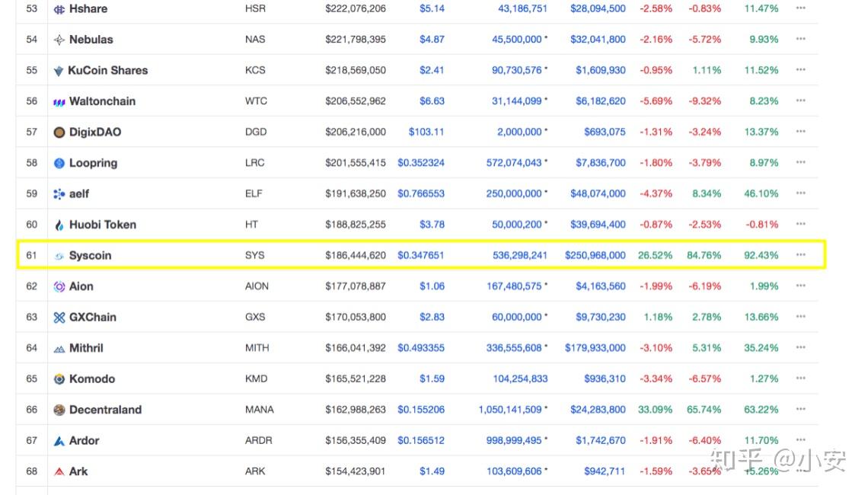Click Syscoin's 92.43% seven-day change
868x495 pixels.
tap(761, 255)
